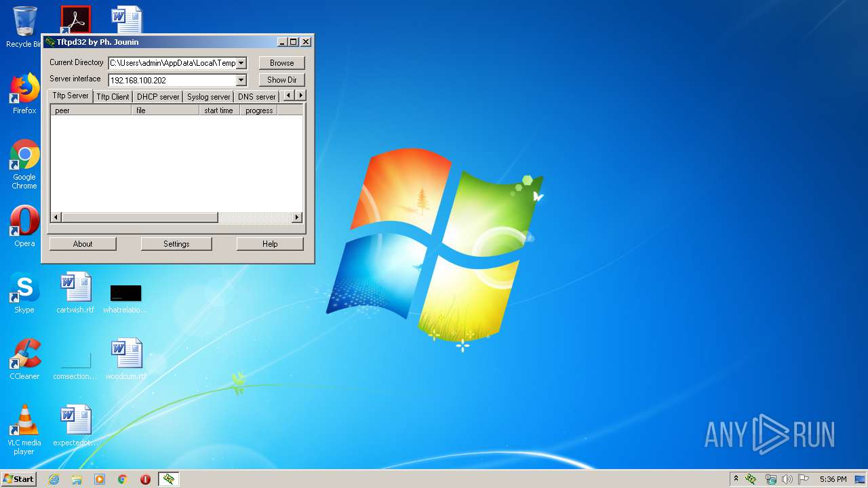The height and width of the screenshot is (488, 868).
Task: Open the network tray icon
Action: [x=771, y=479]
